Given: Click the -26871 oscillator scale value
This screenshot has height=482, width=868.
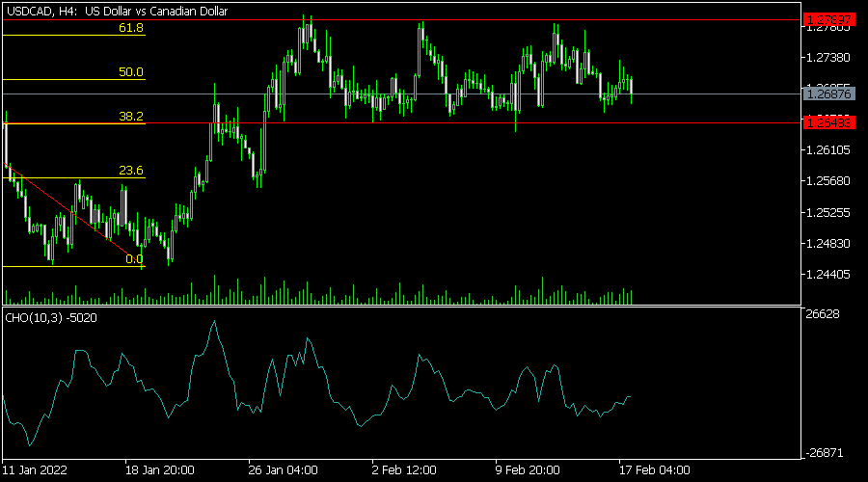Looking at the screenshot, I should point(824,453).
